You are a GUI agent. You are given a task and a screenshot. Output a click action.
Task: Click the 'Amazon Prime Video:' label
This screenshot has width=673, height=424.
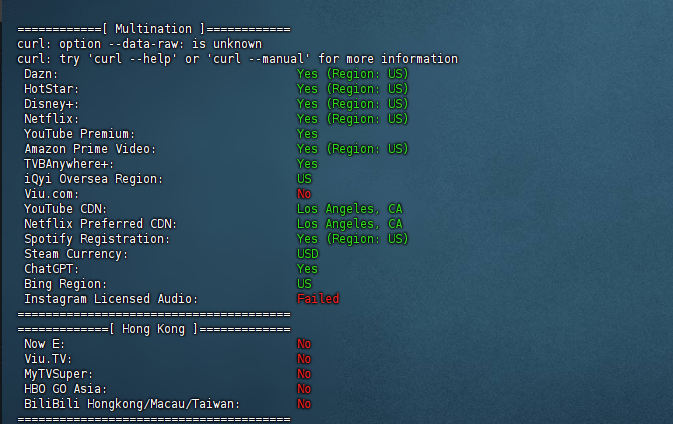pyautogui.click(x=91, y=149)
